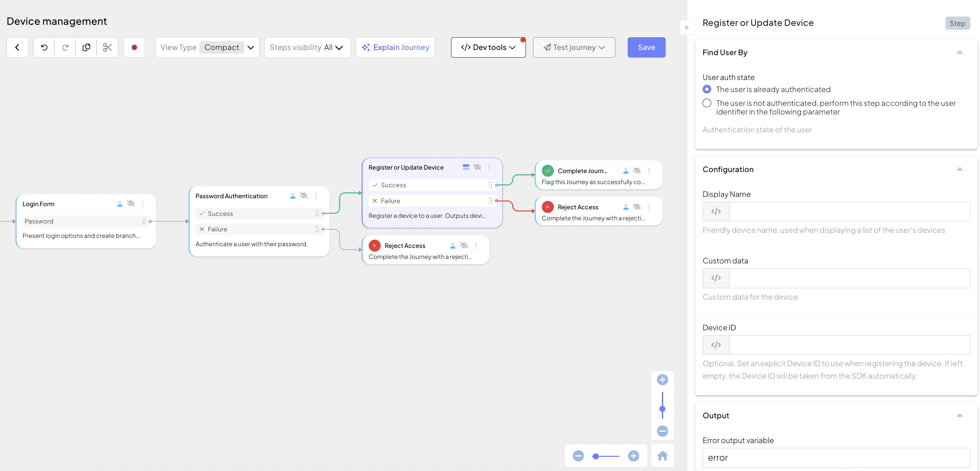Image resolution: width=980 pixels, height=471 pixels.
Task: Select Success branch of Password Authentication
Action: pyautogui.click(x=260, y=214)
